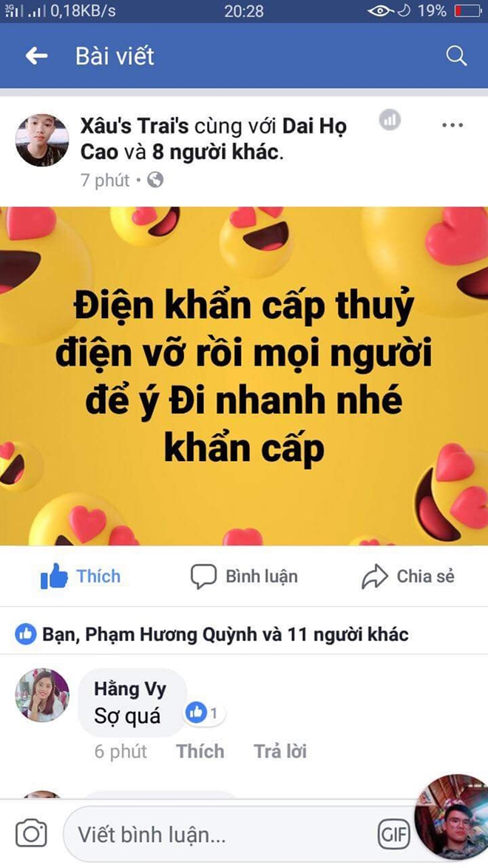Viewport: 488px width, 868px height.
Task: Open the floating chat head bubble
Action: click(453, 816)
